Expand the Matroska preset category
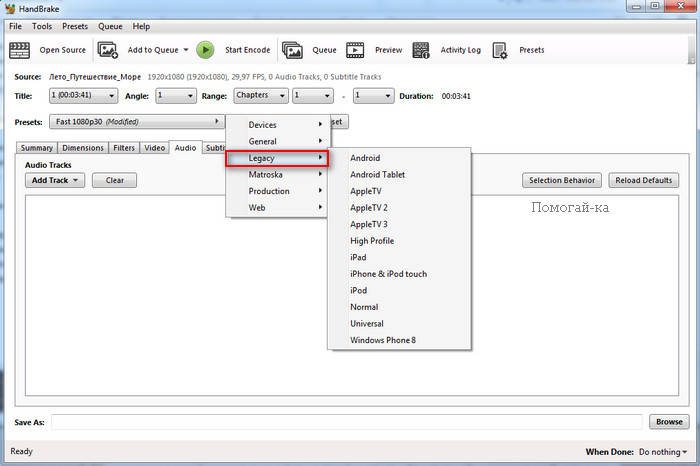Image resolution: width=700 pixels, height=466 pixels. pos(278,175)
